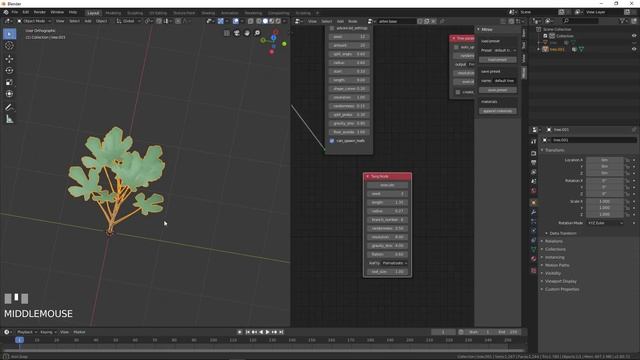Click the Blender logo menu icon
Screen dimensions: 640x360
coord(6,12)
